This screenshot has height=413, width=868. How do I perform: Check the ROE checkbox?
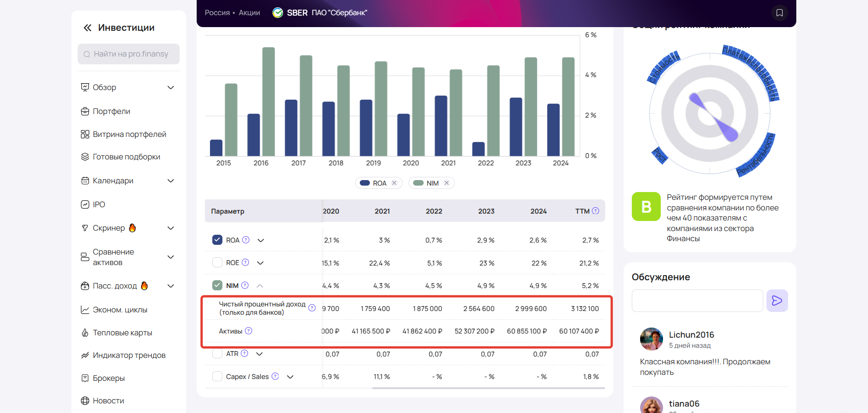tap(217, 262)
